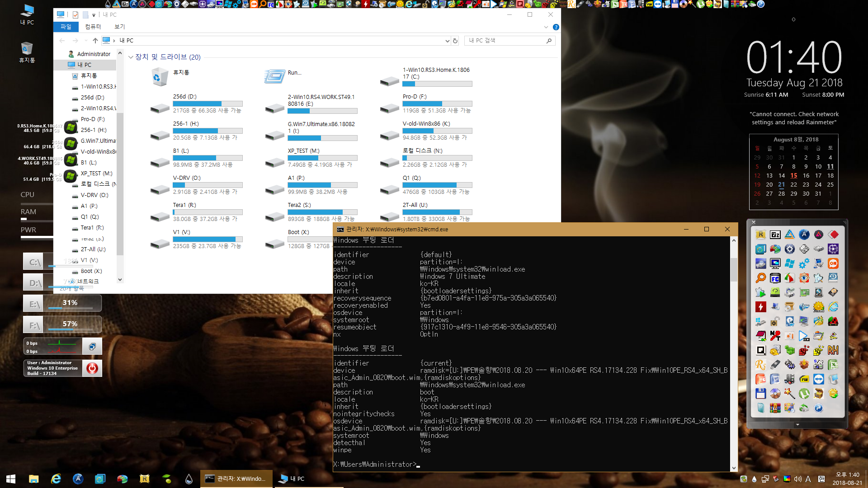Launch the FC tool icon in launcher
This screenshot has height=488, width=868.
(775, 278)
